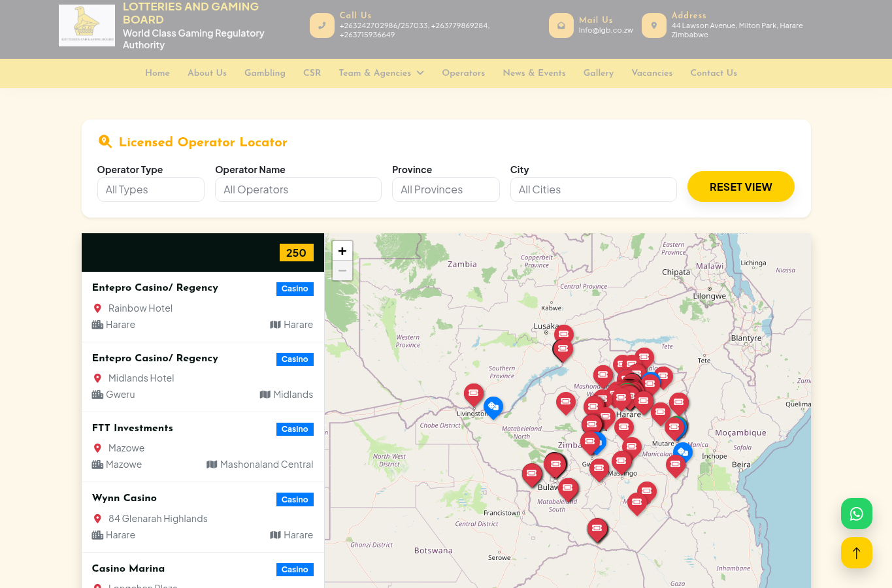Image resolution: width=892 pixels, height=588 pixels.
Task: Open WhatsApp chat floating button
Action: [856, 514]
